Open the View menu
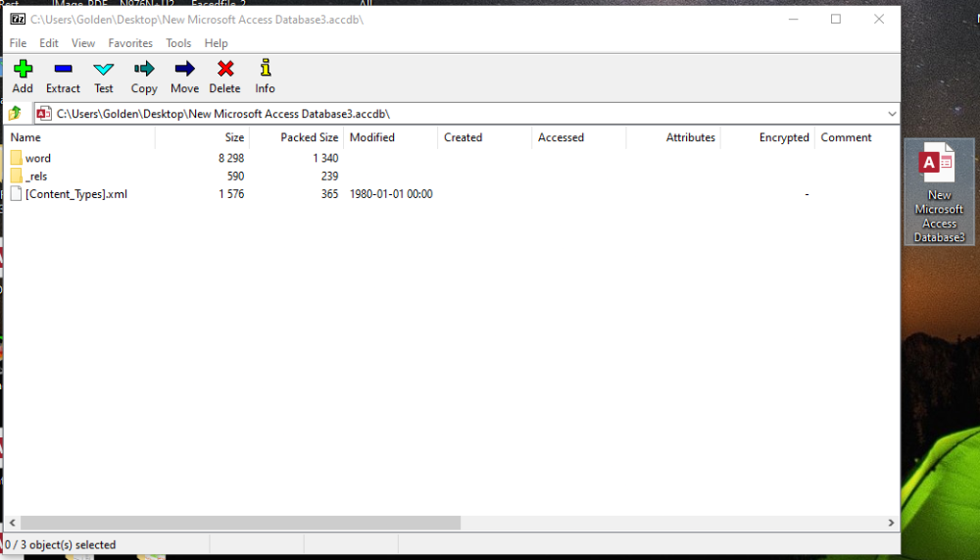Image resolution: width=980 pixels, height=560 pixels. tap(83, 43)
